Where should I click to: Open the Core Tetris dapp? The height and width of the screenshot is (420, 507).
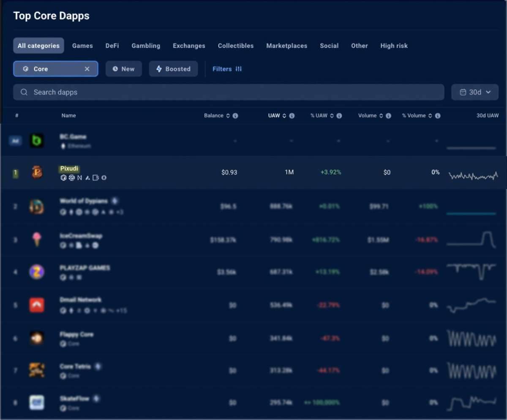(x=75, y=366)
